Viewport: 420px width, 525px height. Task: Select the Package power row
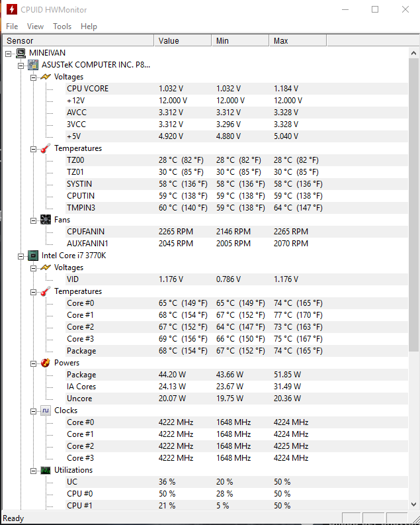click(x=237, y=375)
